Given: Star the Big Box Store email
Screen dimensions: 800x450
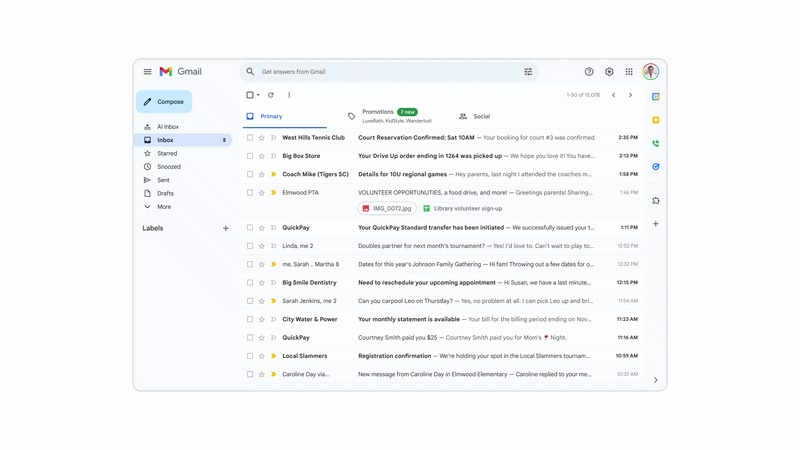Looking at the screenshot, I should click(262, 156).
